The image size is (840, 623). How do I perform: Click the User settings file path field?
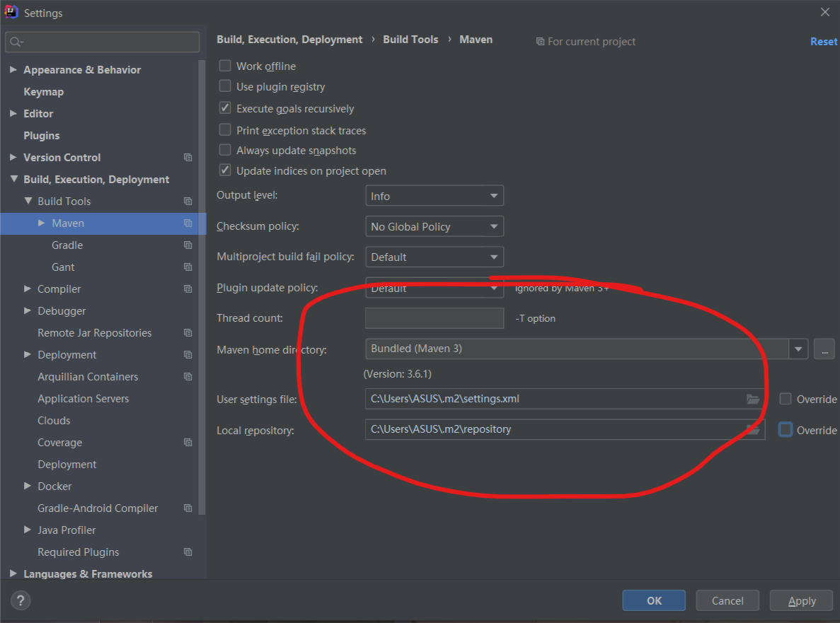tap(565, 400)
